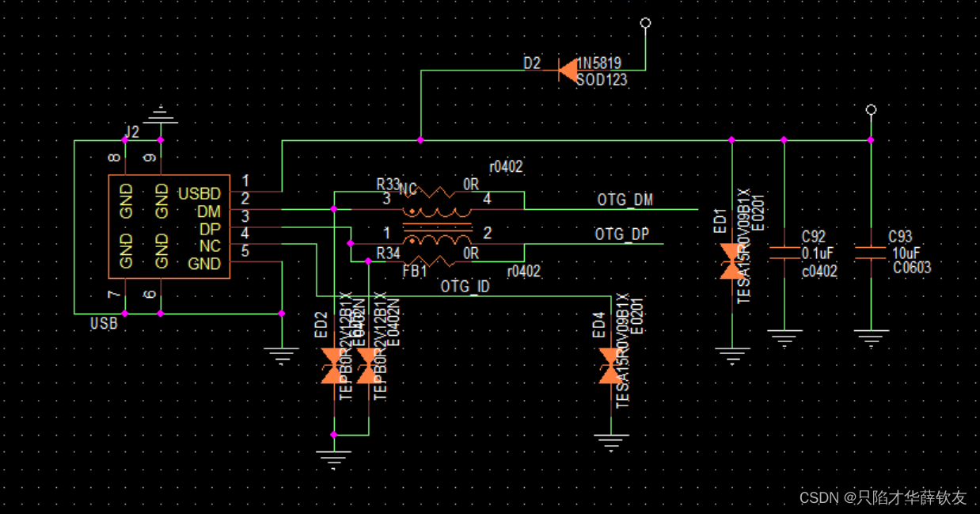The image size is (980, 514).
Task: Click the VBUS wire junction below D2
Action: click(420, 140)
